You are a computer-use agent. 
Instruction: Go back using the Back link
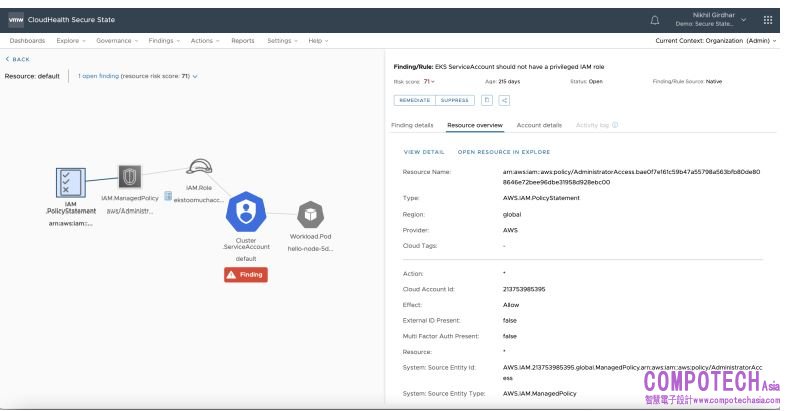pos(18,59)
